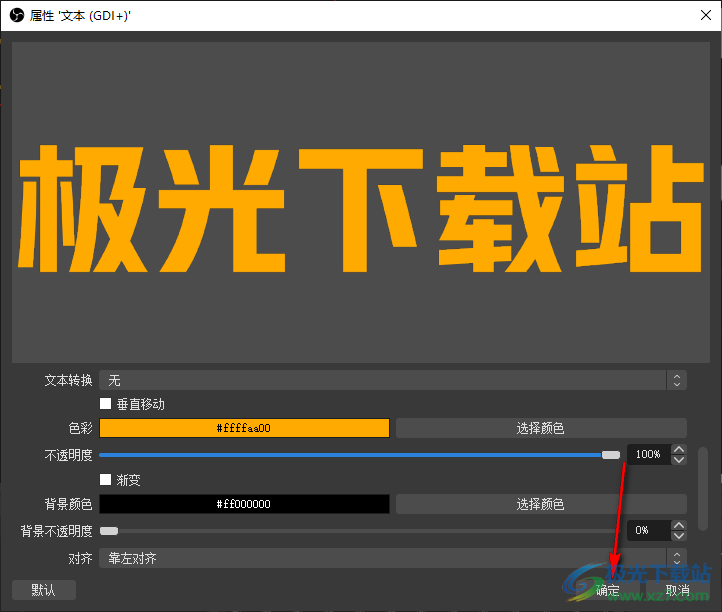Screen dimensions: 722x612
Task: Enable the 垂直移动 checkbox
Action: coord(105,404)
